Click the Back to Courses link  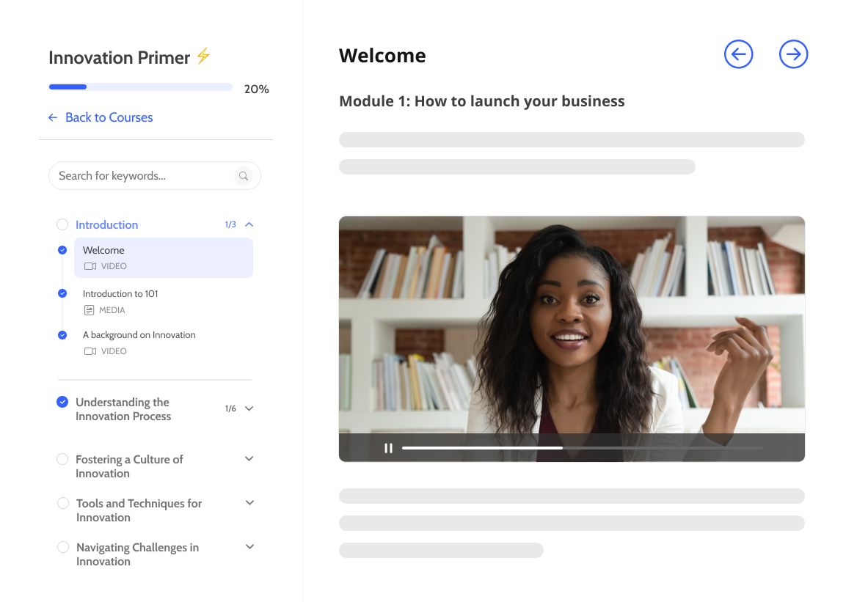tap(109, 117)
